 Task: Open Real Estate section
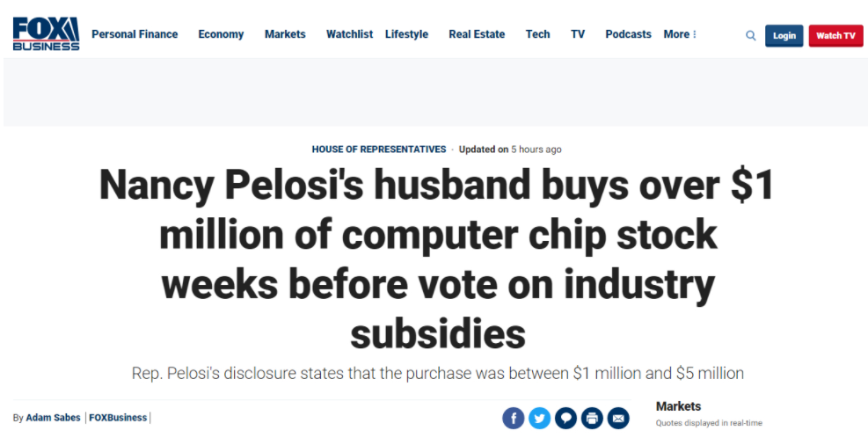477,34
